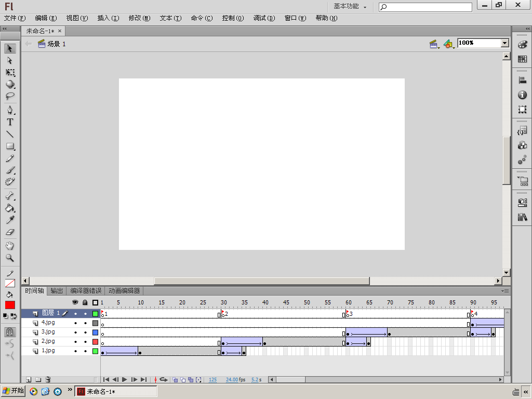Open the Library panel books icon
The width and height of the screenshot is (532, 399).
click(522, 217)
